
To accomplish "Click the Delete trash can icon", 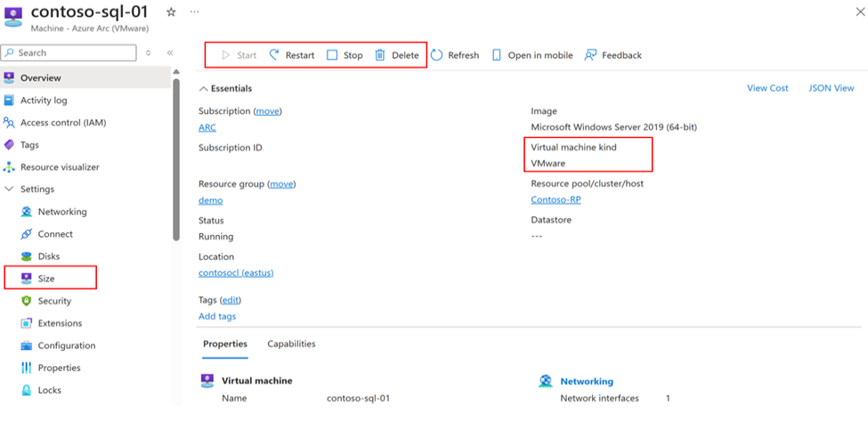I will point(380,55).
